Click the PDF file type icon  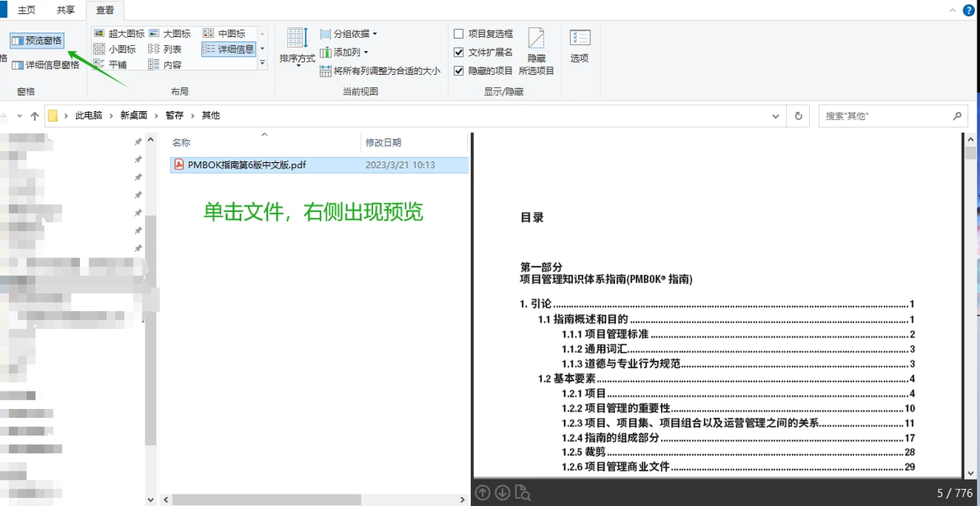click(x=178, y=165)
